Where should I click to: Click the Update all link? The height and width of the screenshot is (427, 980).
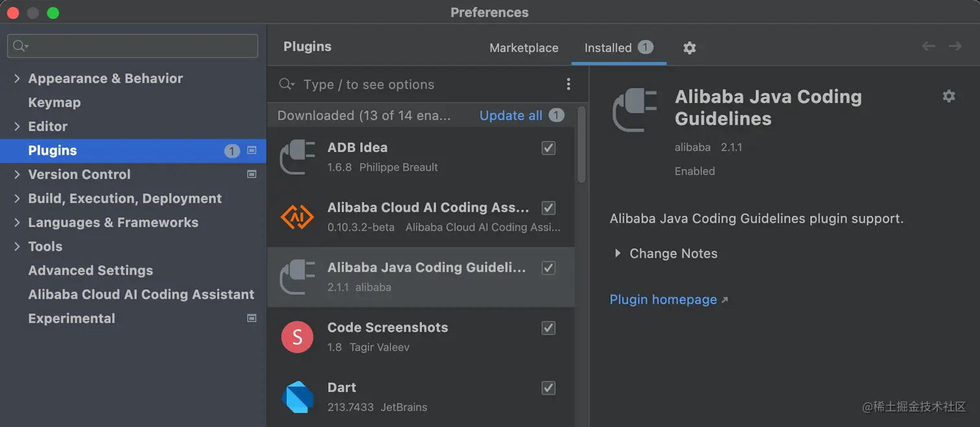(x=511, y=115)
